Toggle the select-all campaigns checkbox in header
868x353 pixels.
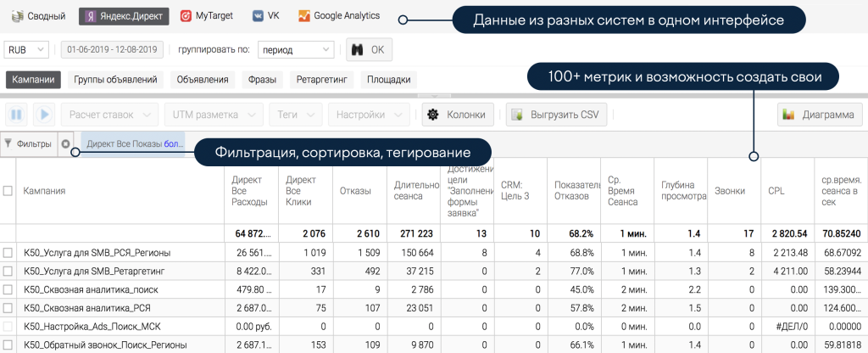8,191
